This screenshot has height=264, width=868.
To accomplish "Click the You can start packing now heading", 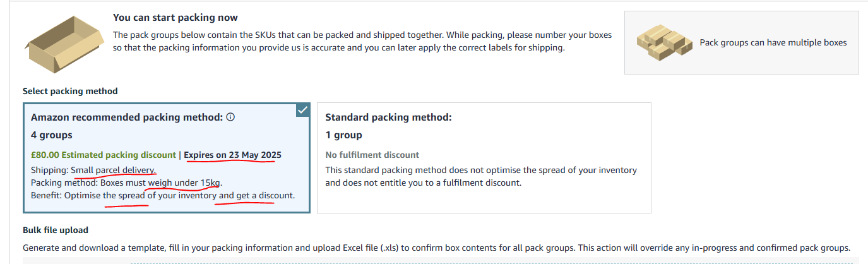I will click(175, 18).
